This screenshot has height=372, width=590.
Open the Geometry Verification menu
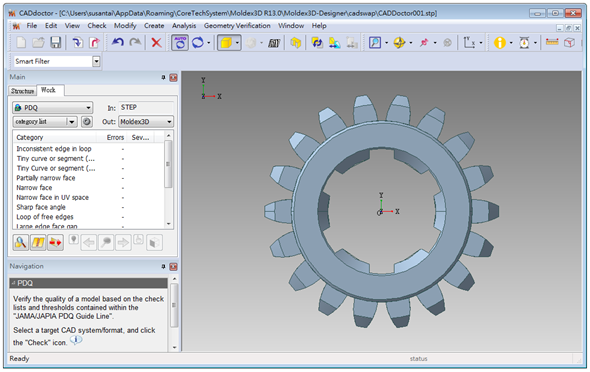(x=237, y=26)
